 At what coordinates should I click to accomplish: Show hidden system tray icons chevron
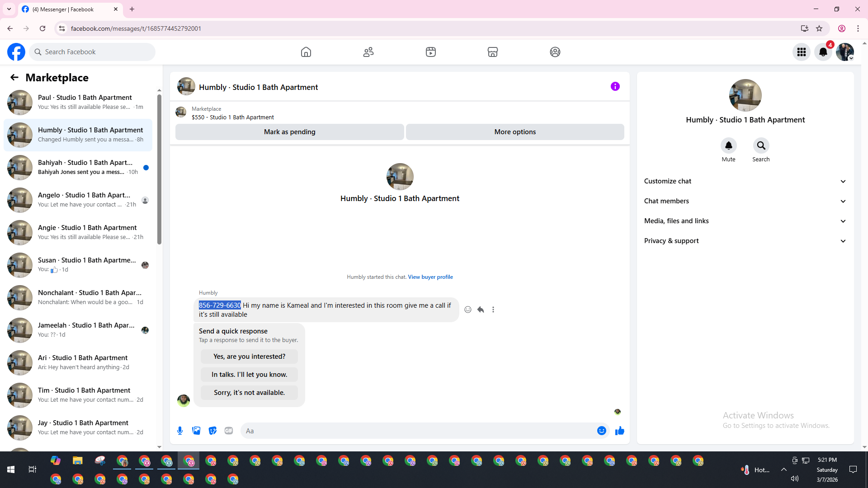[x=784, y=469]
